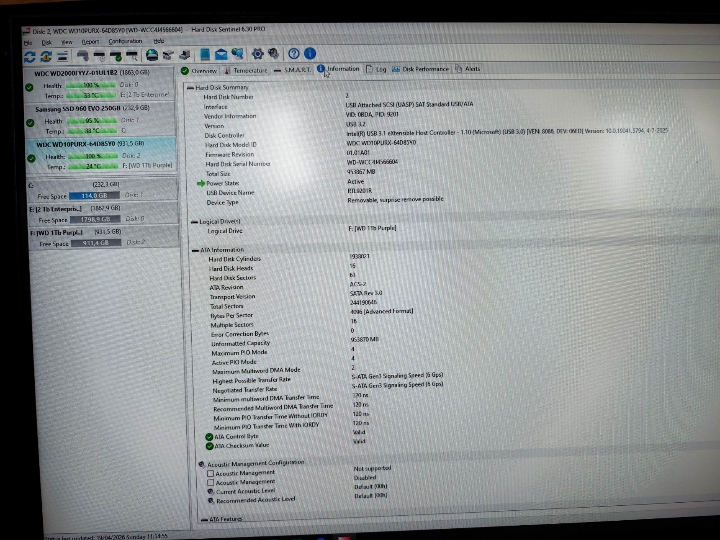Image resolution: width=720 pixels, height=540 pixels.
Task: Open the Report menu
Action: 90,42
